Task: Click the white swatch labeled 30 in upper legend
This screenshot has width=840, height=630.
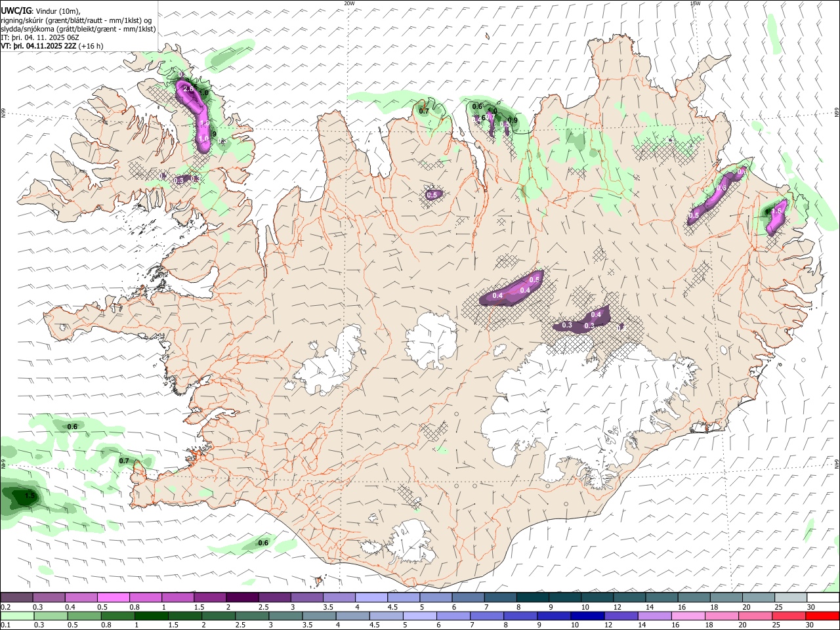Action: (x=823, y=597)
